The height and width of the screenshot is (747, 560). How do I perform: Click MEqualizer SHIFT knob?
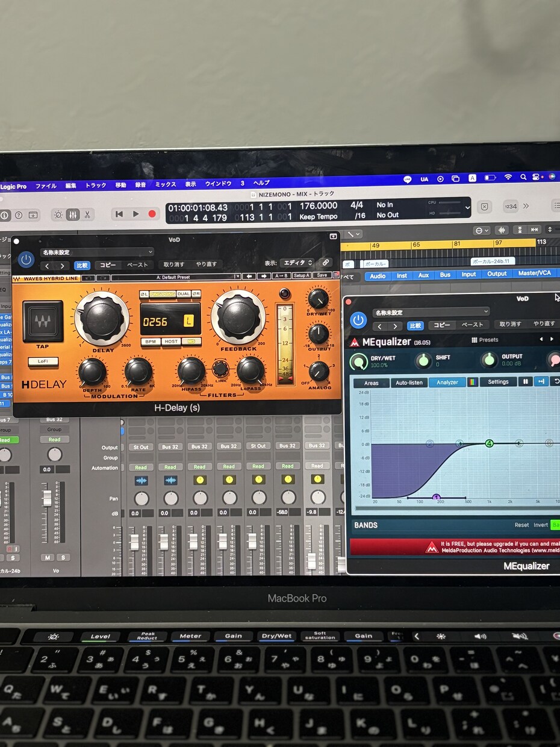tap(423, 361)
